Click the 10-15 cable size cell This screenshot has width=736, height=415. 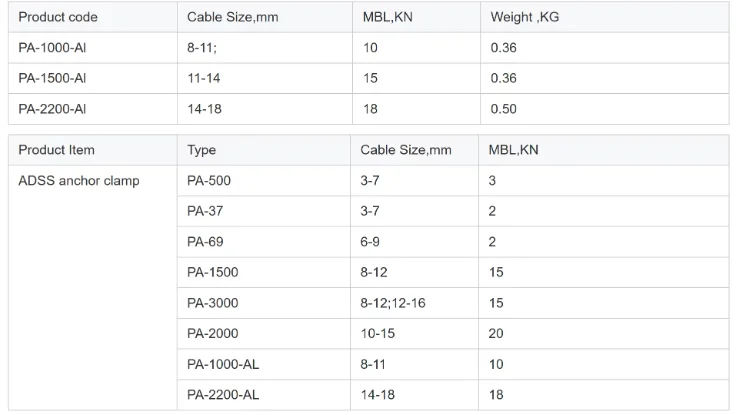[x=376, y=333]
